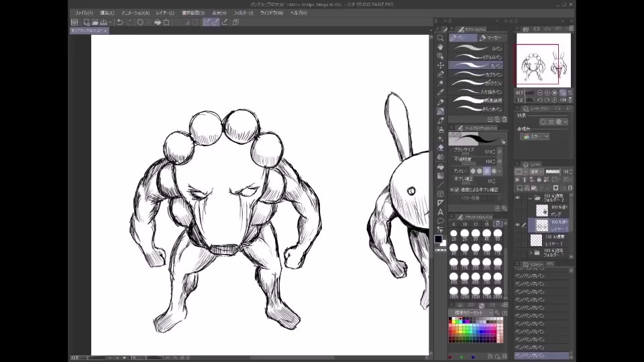Toggle snap to ruler in command bar
This screenshot has height=362, width=644.
point(207,22)
